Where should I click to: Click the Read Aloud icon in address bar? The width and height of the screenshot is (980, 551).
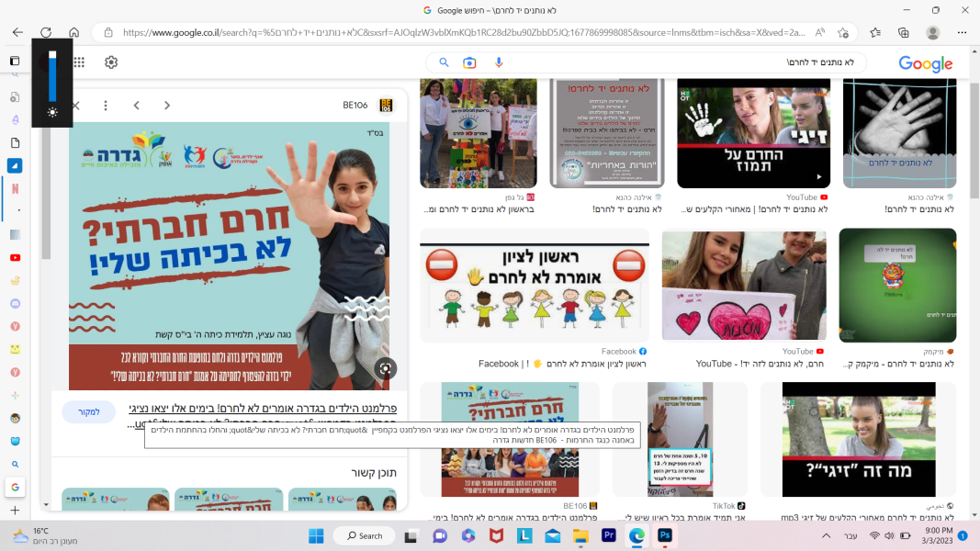pyautogui.click(x=819, y=32)
